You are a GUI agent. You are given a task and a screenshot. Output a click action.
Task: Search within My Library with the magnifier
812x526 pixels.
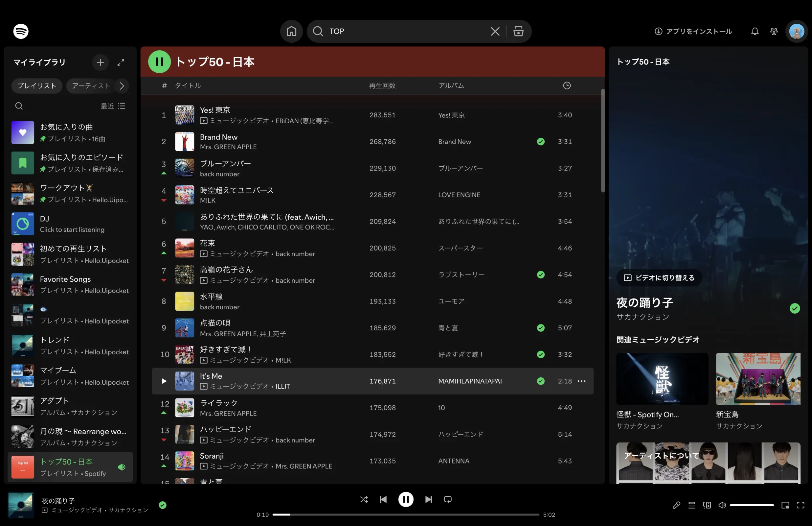[x=19, y=106]
